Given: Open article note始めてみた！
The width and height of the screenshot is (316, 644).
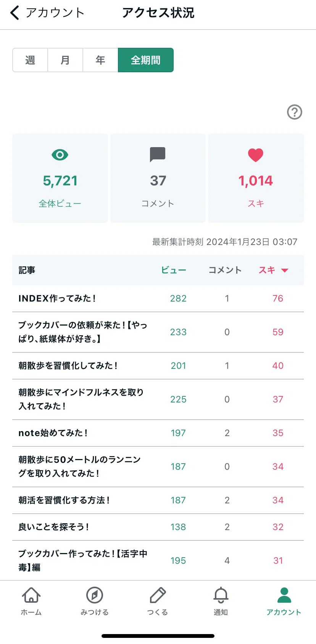Looking at the screenshot, I should click(158, 433).
